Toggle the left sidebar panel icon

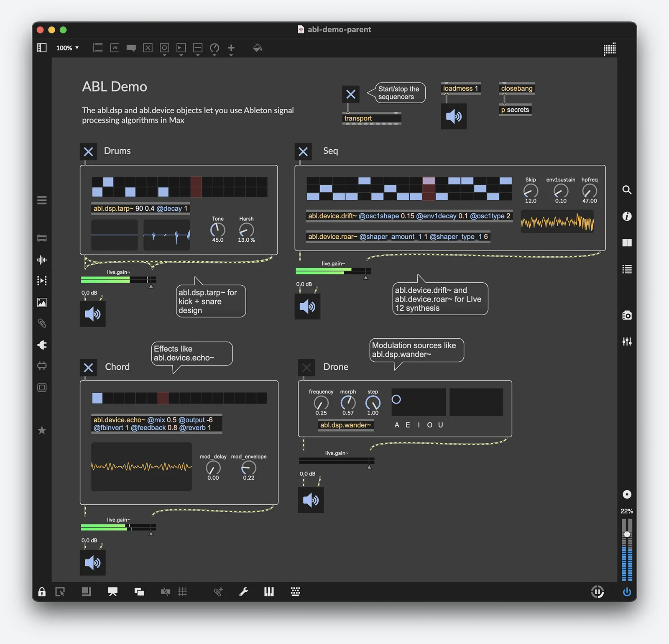42,48
